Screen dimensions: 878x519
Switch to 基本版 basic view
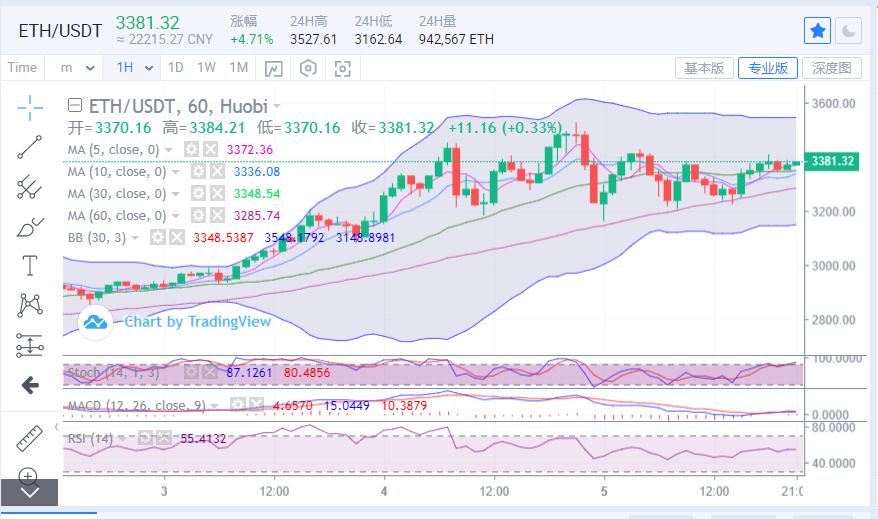pos(704,68)
